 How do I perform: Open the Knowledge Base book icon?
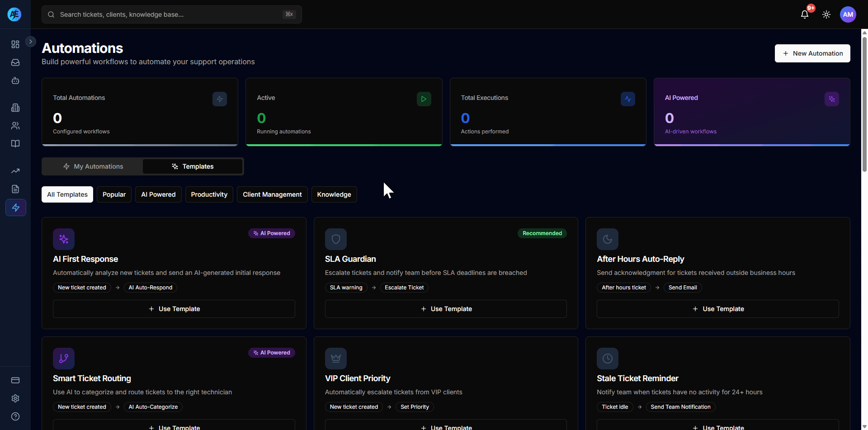coord(15,143)
